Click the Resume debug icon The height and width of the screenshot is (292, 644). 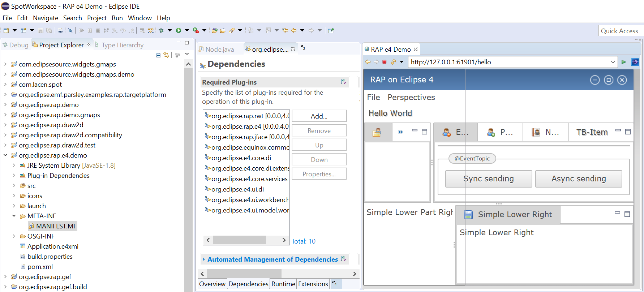click(81, 31)
